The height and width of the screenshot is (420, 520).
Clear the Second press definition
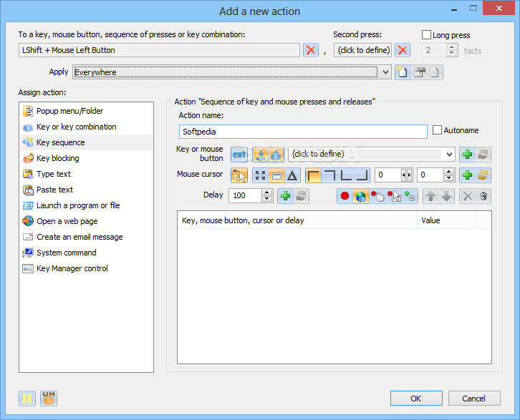pos(403,50)
